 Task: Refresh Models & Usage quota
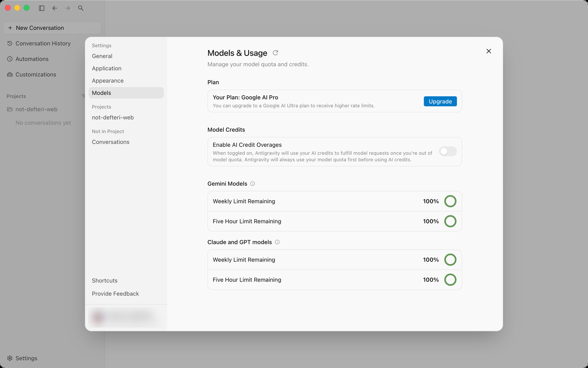(275, 53)
